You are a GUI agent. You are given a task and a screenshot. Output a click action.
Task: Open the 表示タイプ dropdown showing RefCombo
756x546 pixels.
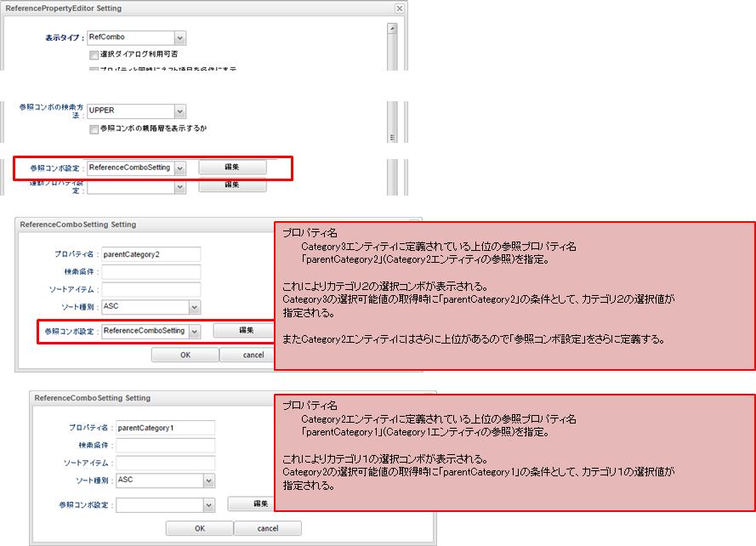click(x=179, y=36)
